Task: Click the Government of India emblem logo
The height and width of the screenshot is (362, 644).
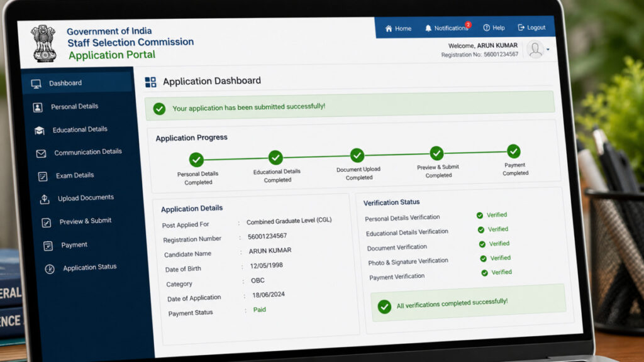Action: click(44, 43)
